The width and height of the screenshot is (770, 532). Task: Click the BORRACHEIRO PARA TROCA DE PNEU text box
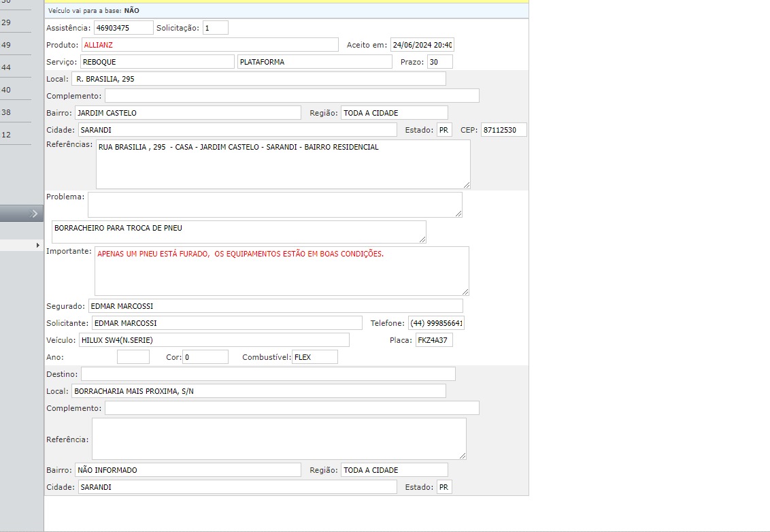pos(239,231)
